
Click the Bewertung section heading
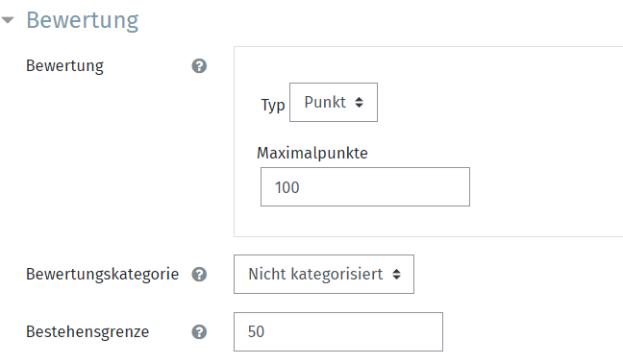point(83,20)
